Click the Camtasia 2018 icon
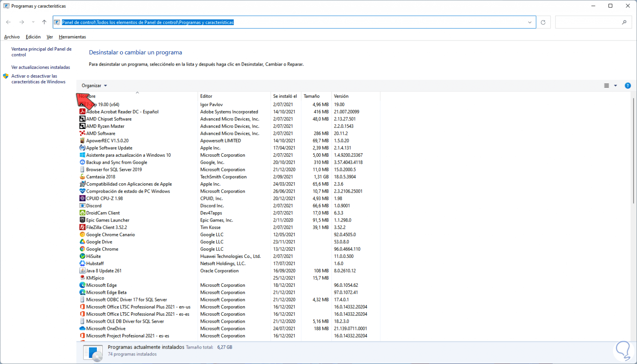 coord(82,177)
